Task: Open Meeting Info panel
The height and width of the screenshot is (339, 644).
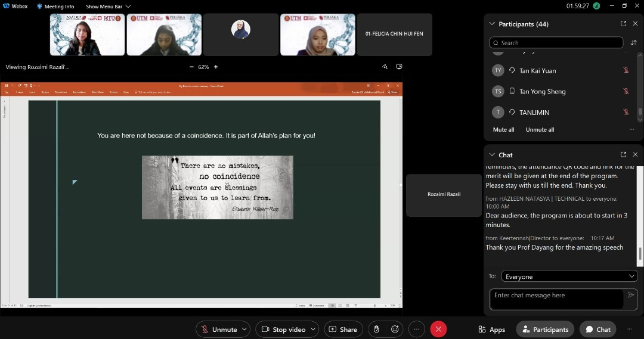Action: click(55, 6)
